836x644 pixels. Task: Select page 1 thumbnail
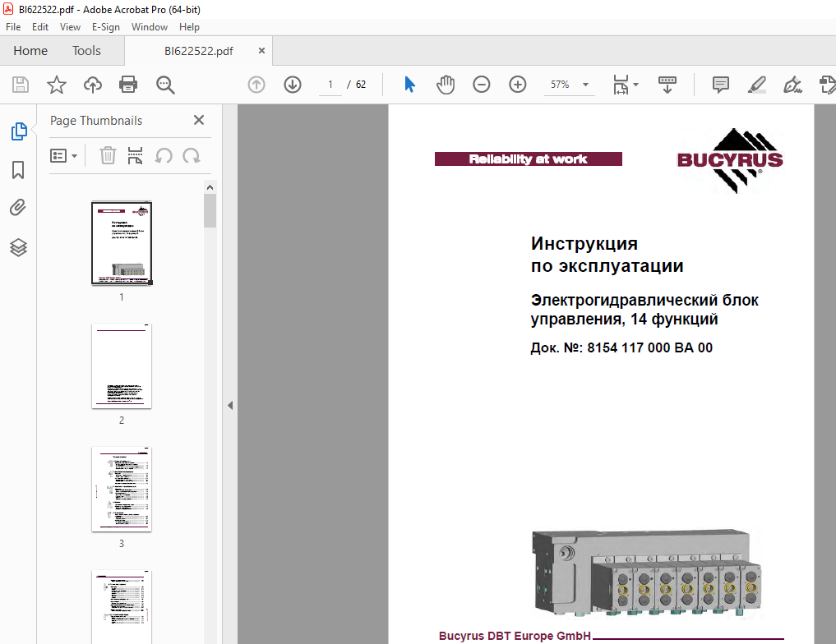[x=122, y=243]
